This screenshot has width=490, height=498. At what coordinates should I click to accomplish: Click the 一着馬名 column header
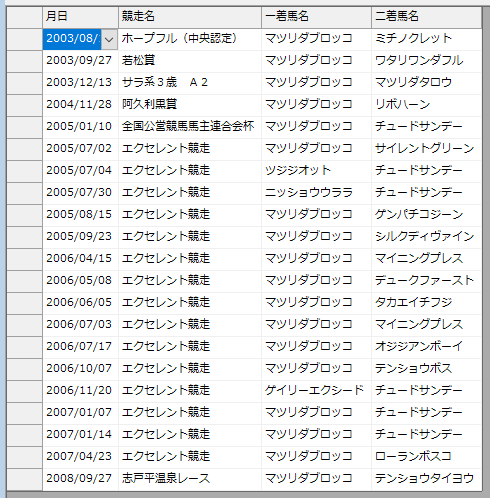[x=316, y=17]
